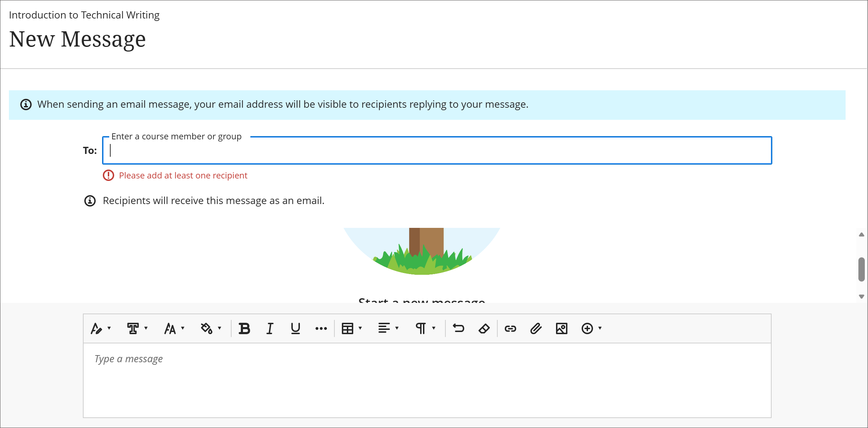The height and width of the screenshot is (428, 868).
Task: Insert an image using the picture icon
Action: point(562,328)
